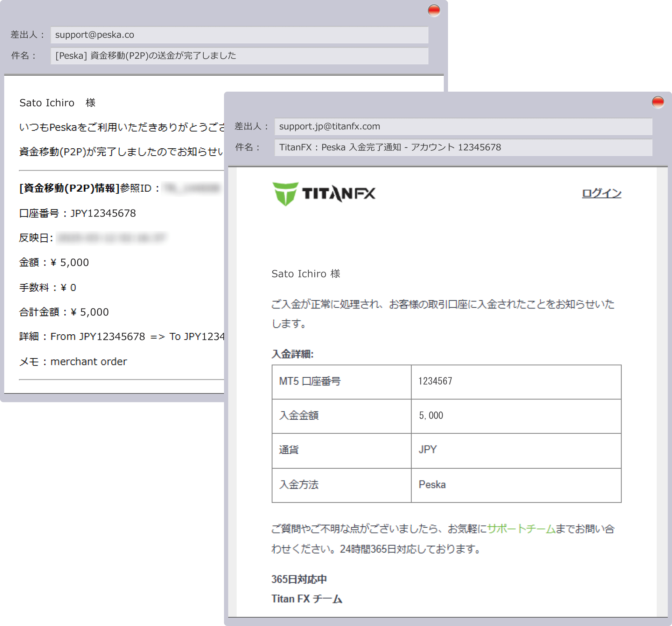Image resolution: width=672 pixels, height=626 pixels.
Task: Click the 通貨 label cell
Action: [x=342, y=450]
